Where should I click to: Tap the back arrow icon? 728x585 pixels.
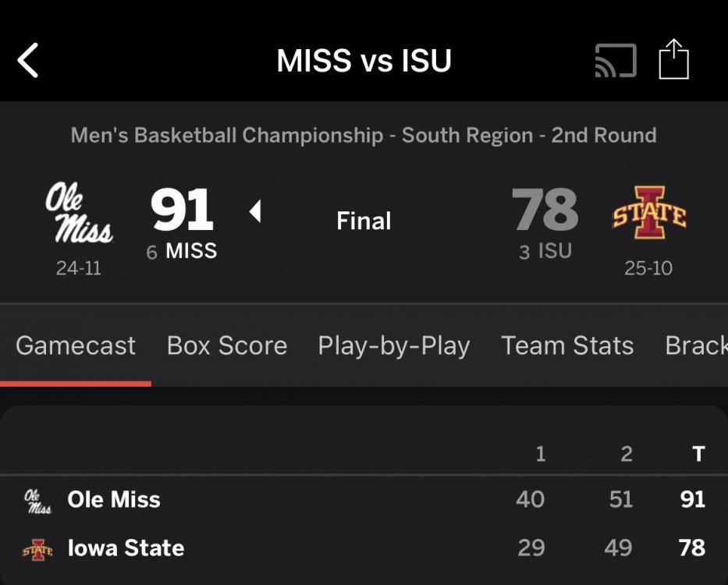(x=28, y=61)
